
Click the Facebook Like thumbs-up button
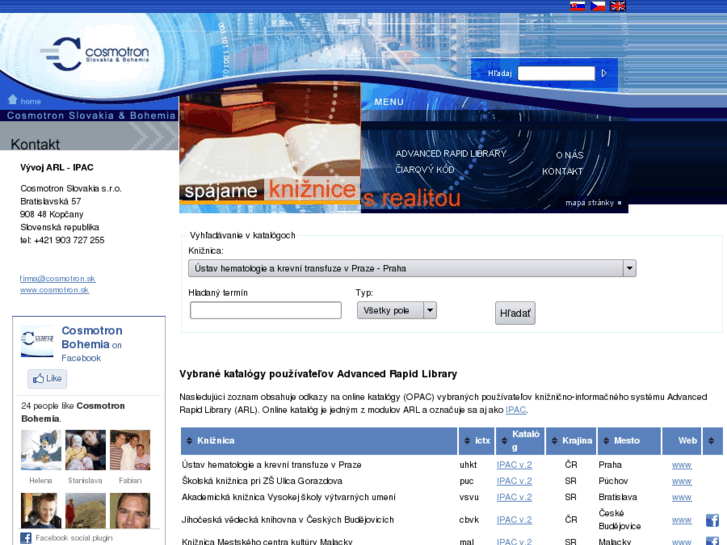tap(47, 378)
